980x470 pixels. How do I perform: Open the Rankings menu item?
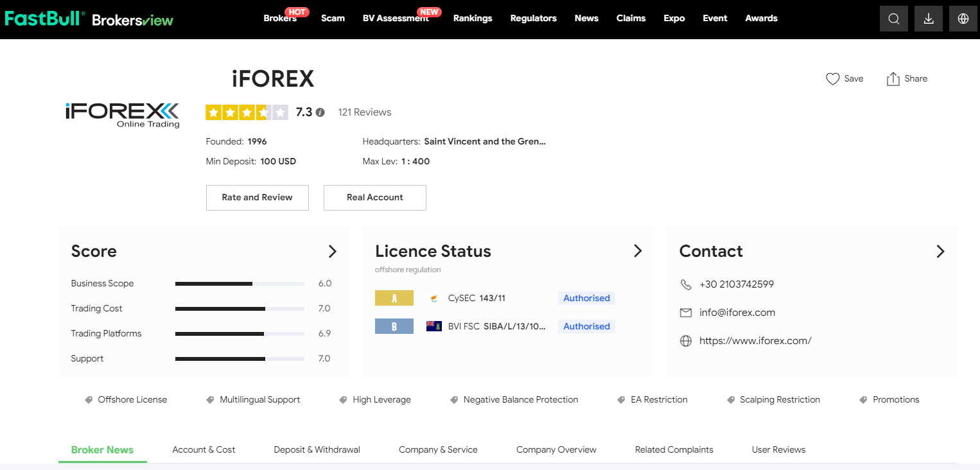[x=473, y=18]
